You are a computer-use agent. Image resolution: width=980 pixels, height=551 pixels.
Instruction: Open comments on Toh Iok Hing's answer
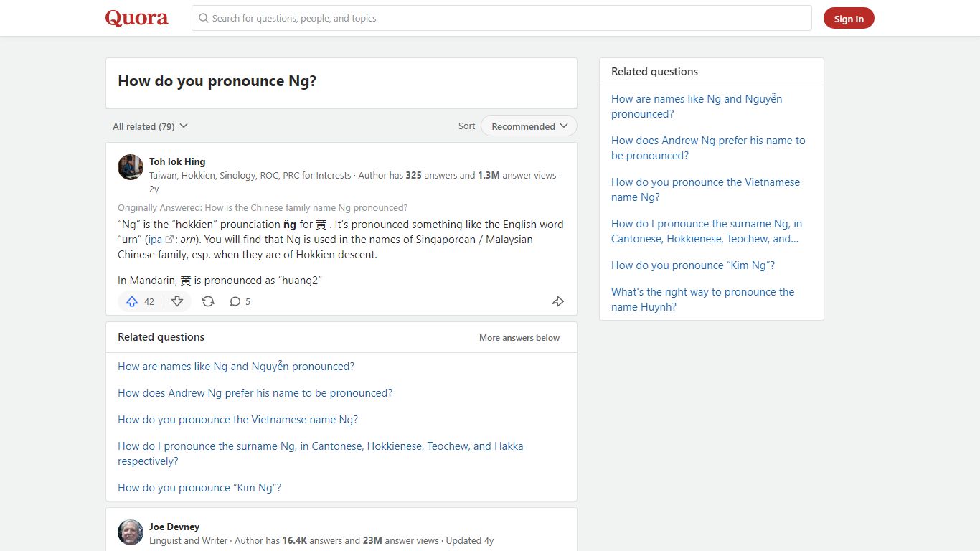click(240, 301)
